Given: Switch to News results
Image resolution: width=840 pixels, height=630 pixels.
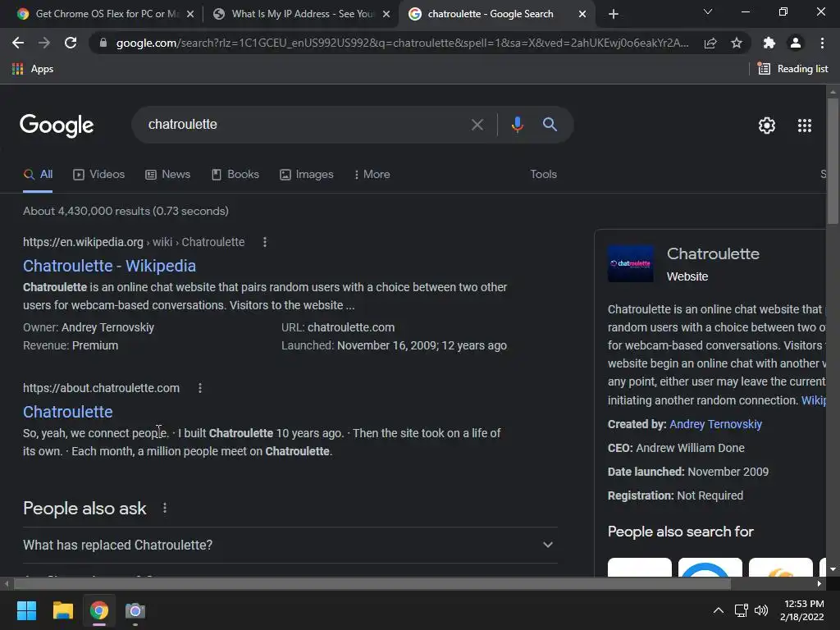Looking at the screenshot, I should [x=167, y=174].
